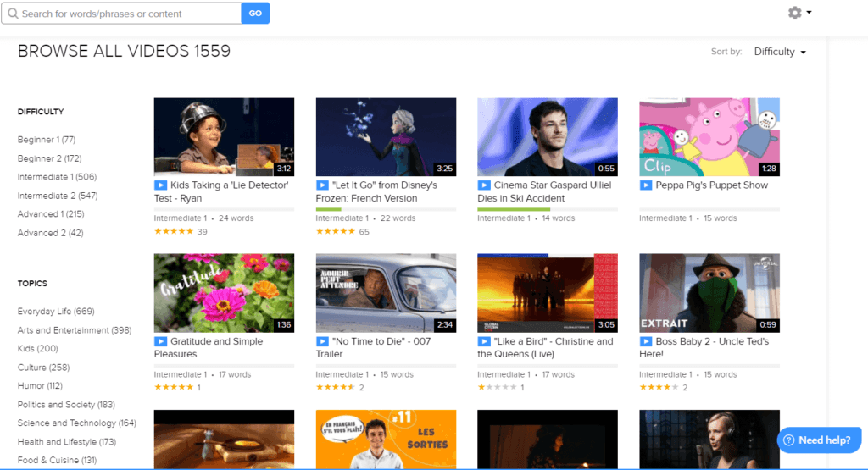Screen dimensions: 868x470
Task: Filter by Intermediate 1 (506)
Action: pyautogui.click(x=57, y=177)
